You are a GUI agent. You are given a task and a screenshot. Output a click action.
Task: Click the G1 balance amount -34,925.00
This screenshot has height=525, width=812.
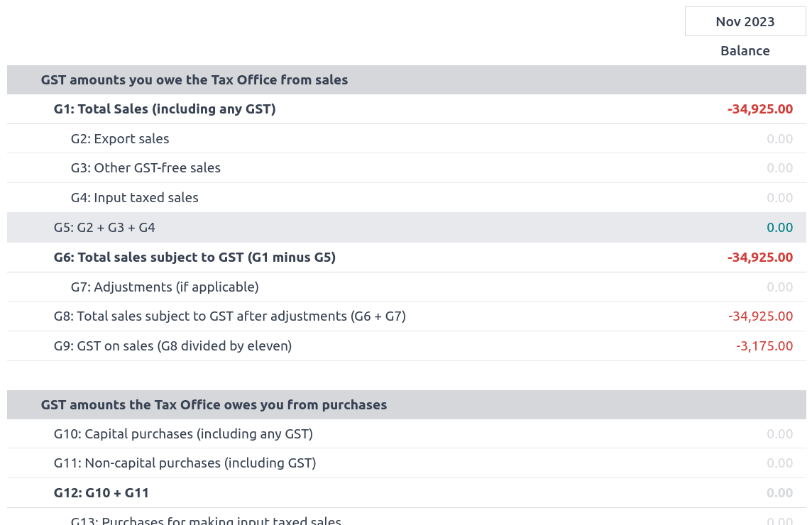point(759,109)
